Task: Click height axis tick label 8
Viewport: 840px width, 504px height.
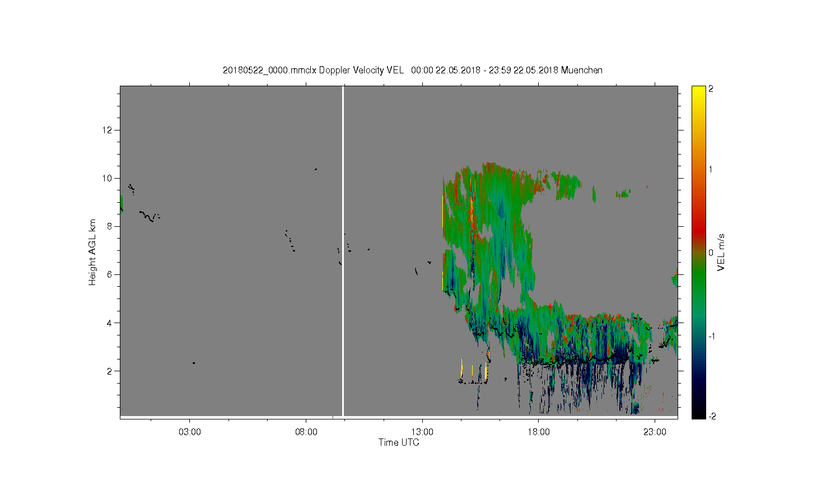Action: pos(110,226)
